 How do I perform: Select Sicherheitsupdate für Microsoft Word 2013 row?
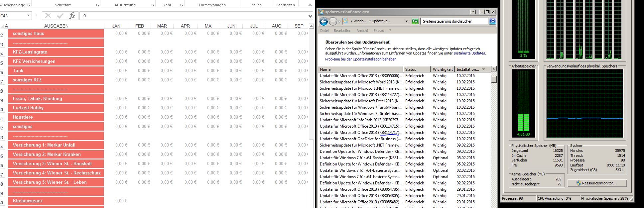(404, 82)
